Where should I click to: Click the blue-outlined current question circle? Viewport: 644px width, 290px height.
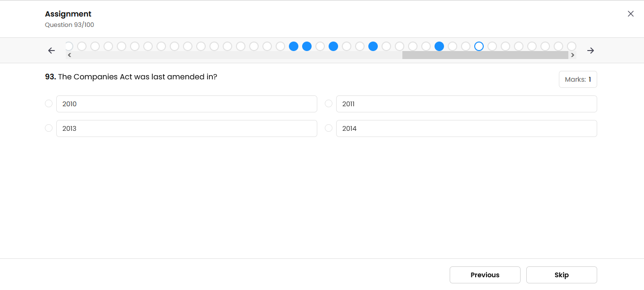click(479, 46)
